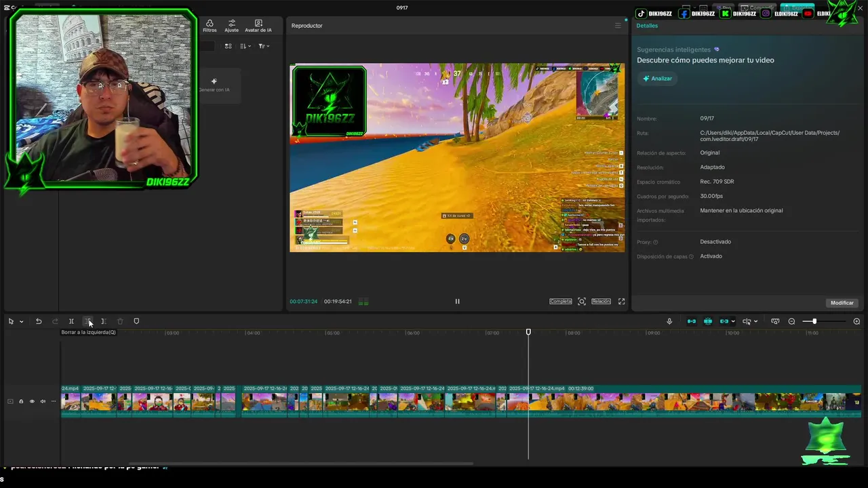Image resolution: width=868 pixels, height=488 pixels.
Task: Open the Reproductor panel hamburger menu
Action: point(618,26)
